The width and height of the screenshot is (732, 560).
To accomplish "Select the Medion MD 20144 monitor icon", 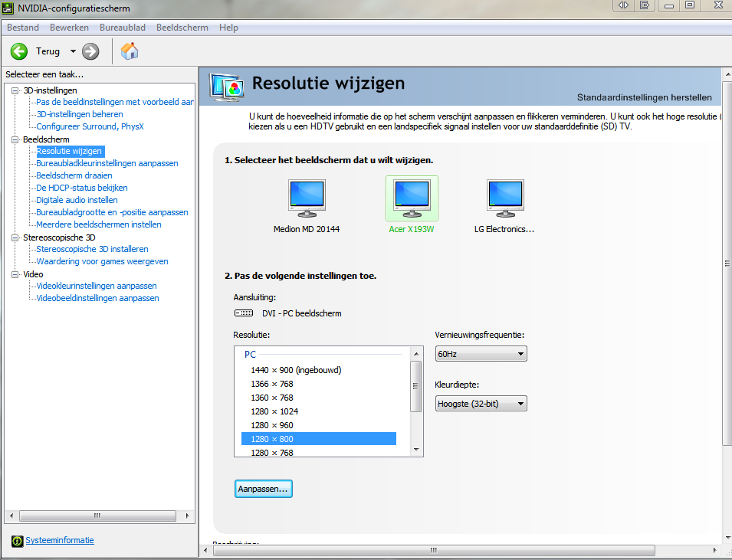I will (307, 198).
